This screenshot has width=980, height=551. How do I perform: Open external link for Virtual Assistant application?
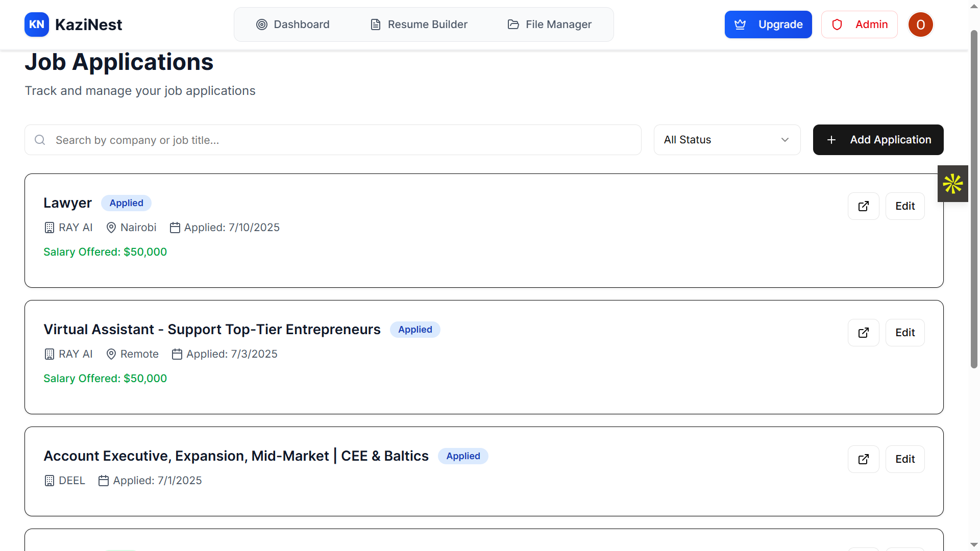[x=863, y=333]
